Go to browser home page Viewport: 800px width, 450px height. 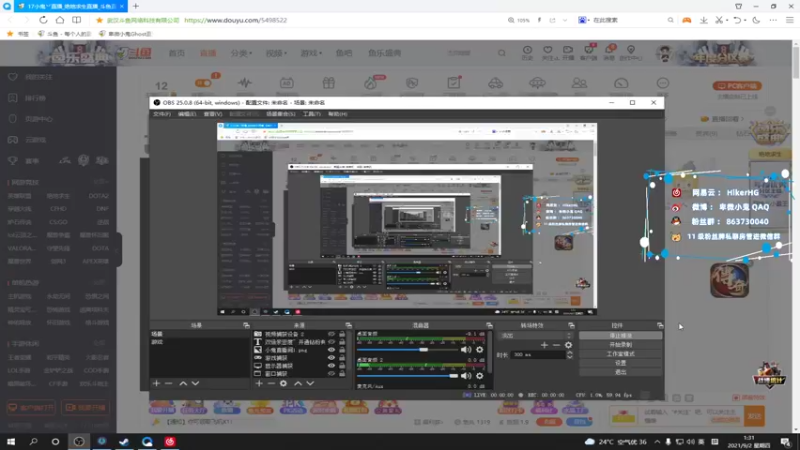click(60, 20)
